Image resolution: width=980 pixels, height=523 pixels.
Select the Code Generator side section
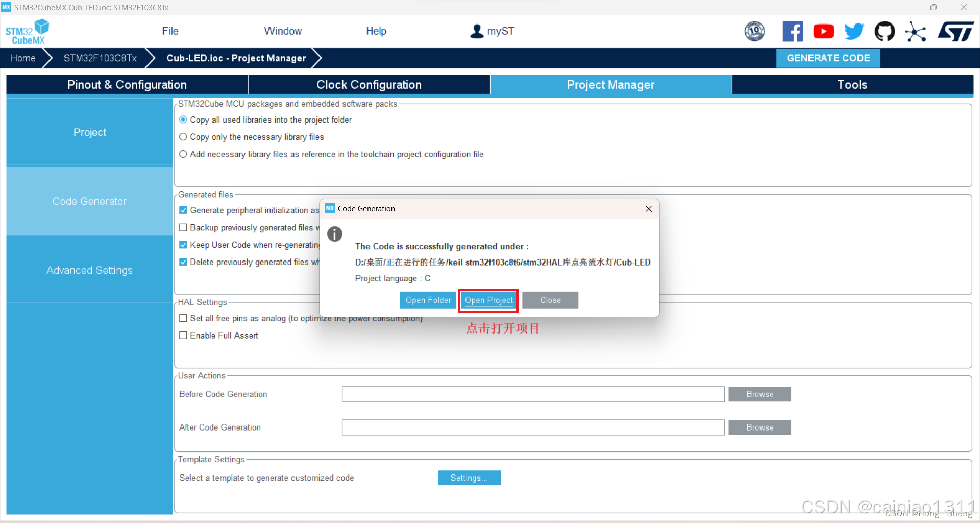[x=90, y=201]
